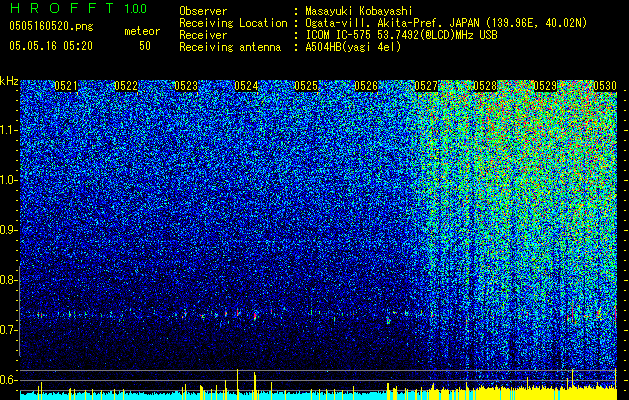Click the 1.0 frequency axis label
The height and width of the screenshot is (400, 629).
[x=8, y=180]
